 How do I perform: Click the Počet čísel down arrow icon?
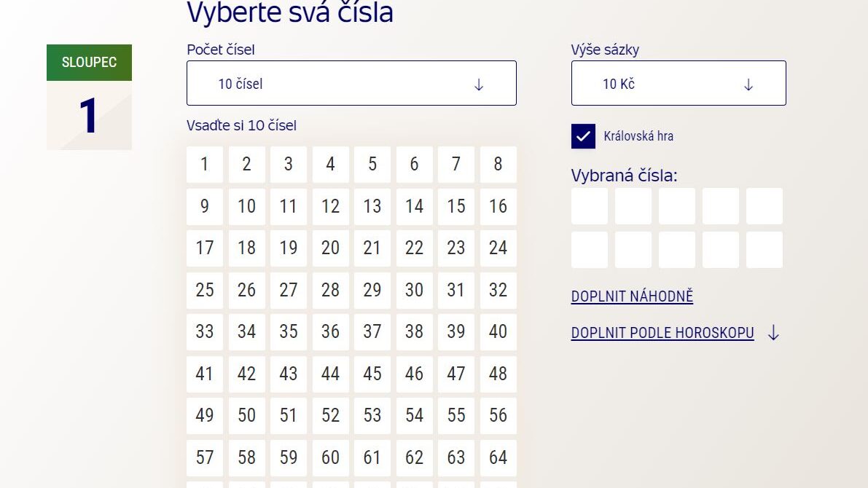coord(479,84)
